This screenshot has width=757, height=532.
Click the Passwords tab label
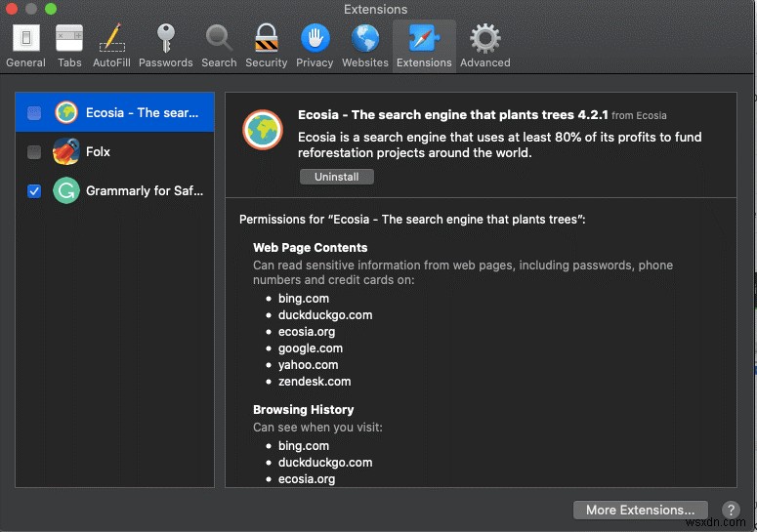(166, 62)
